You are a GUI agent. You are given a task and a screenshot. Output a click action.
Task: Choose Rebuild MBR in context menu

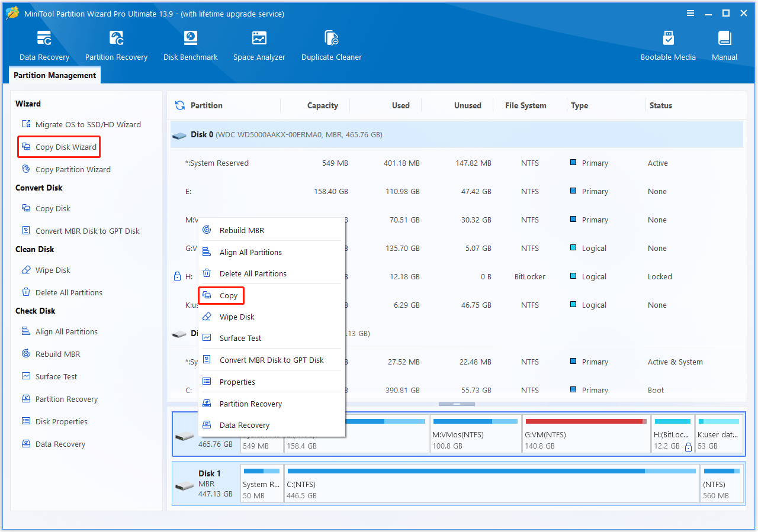point(272,230)
